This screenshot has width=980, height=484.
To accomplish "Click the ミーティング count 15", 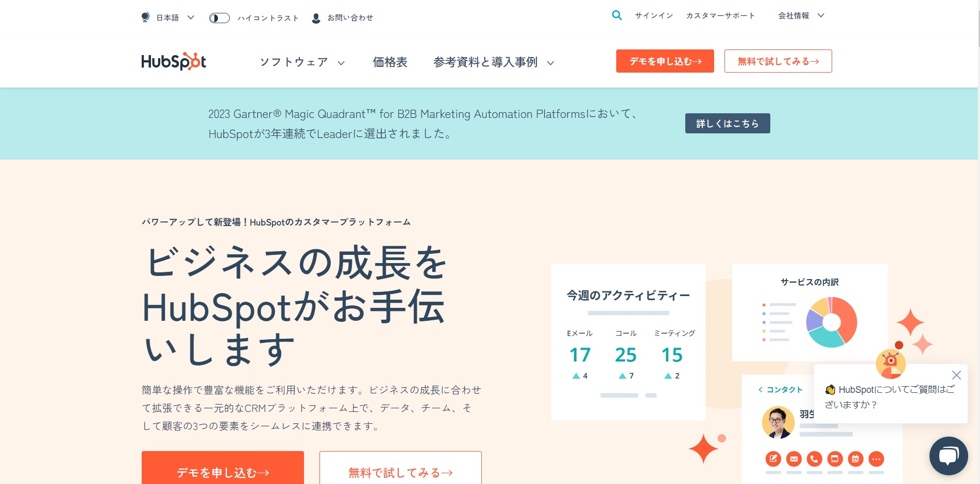I will pyautogui.click(x=672, y=355).
